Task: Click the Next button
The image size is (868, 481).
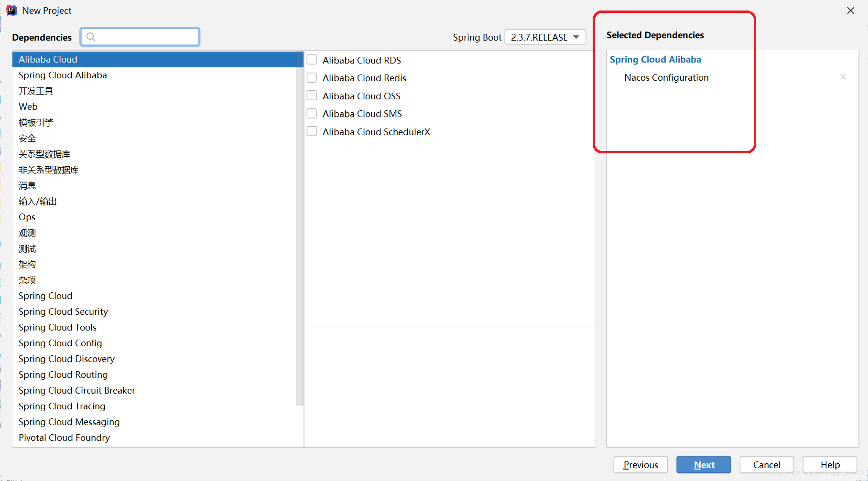Action: 704,465
